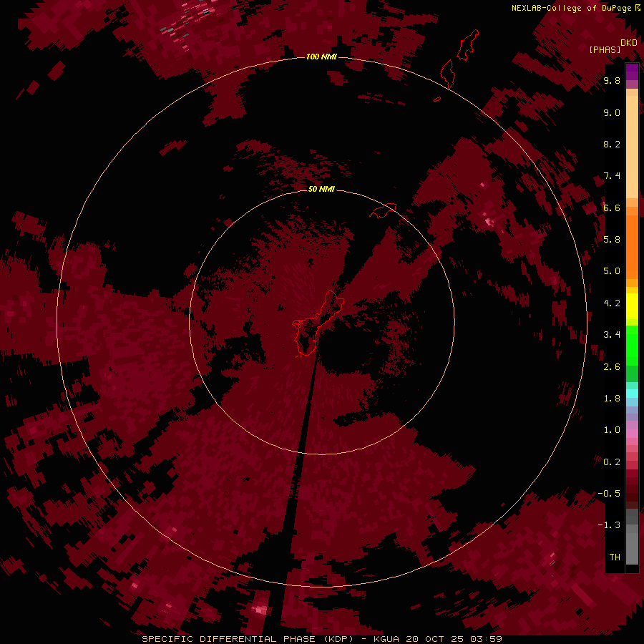Click the 9.8 value on the color scale
The image size is (644, 644).
612,80
